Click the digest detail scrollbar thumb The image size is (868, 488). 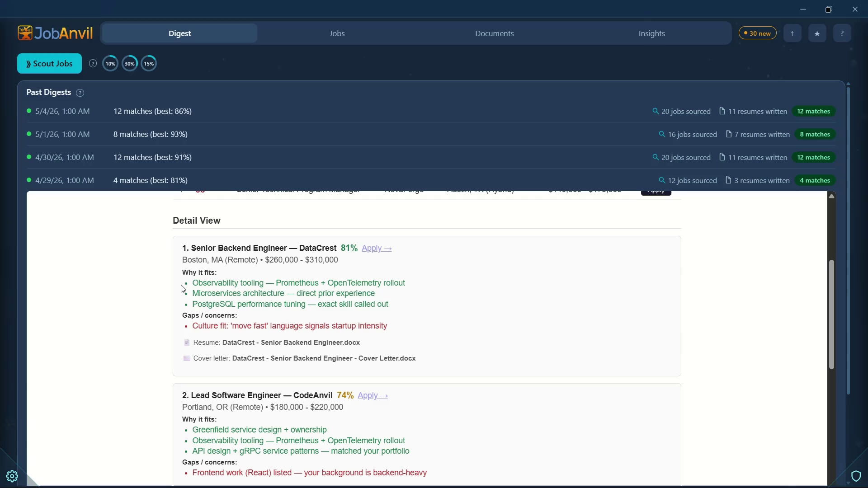(831, 314)
